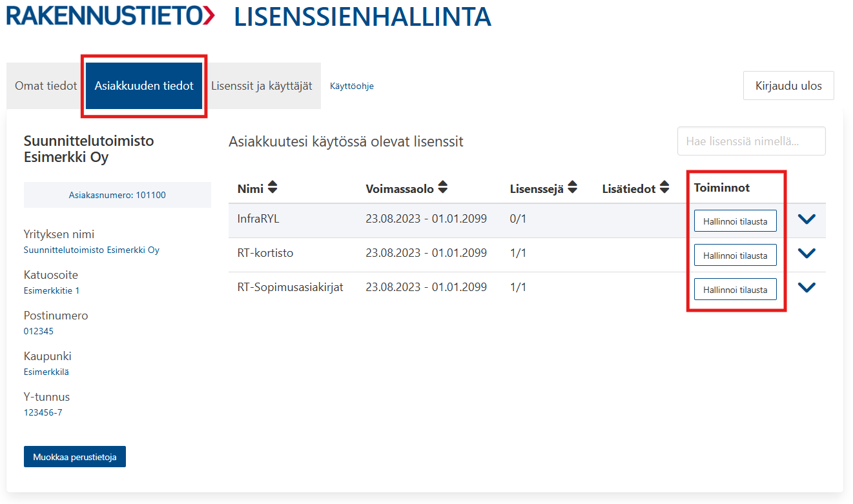853x504 pixels.
Task: Click InfraRYL validity dates cell
Action: point(426,219)
